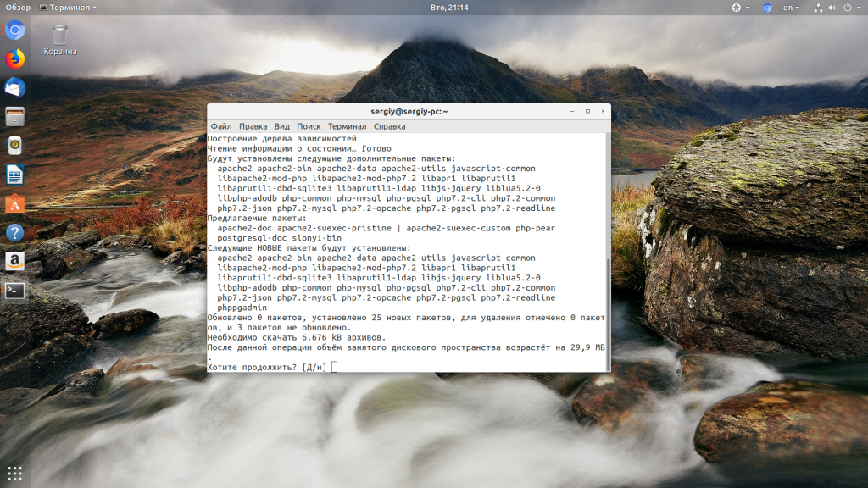Viewport: 868px width, 488px height.
Task: Click the text 'postgresql-doc slony1-bin'
Action: coord(279,238)
